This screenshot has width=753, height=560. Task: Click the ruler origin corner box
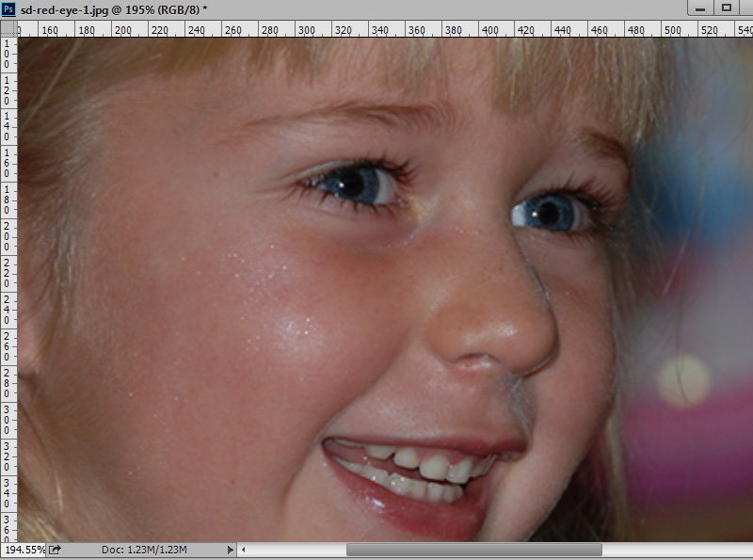(x=8, y=29)
